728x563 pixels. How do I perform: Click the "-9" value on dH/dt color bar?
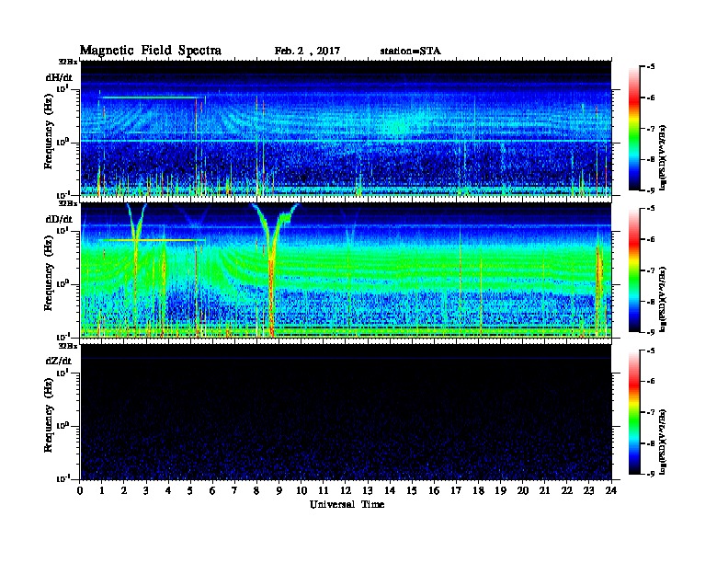click(651, 190)
